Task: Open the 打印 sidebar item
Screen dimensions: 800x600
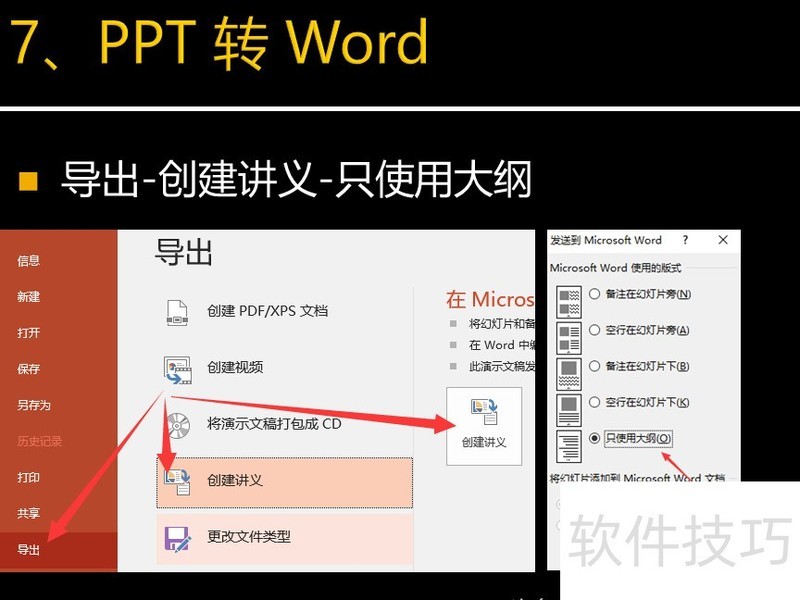Action: pyautogui.click(x=29, y=478)
